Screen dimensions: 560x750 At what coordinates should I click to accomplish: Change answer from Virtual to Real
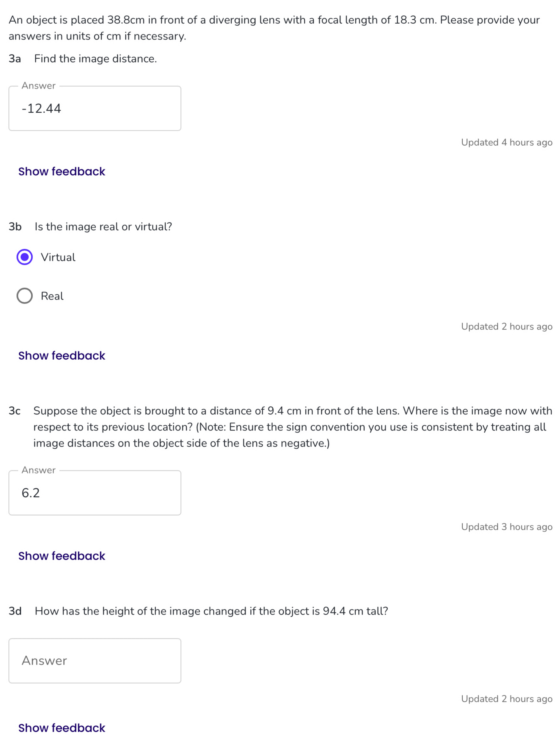point(25,296)
